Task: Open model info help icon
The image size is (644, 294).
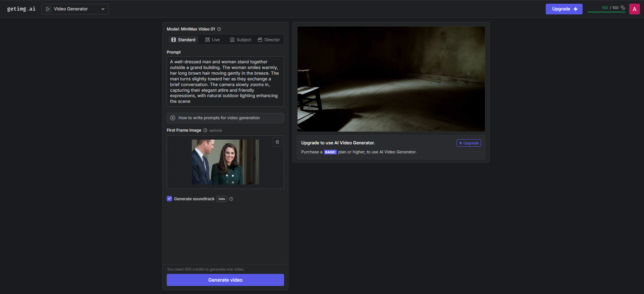Action: coord(219,29)
